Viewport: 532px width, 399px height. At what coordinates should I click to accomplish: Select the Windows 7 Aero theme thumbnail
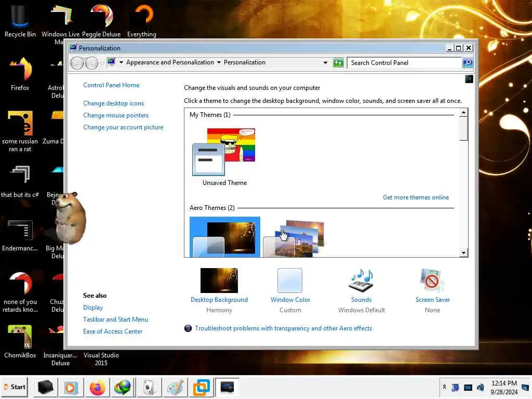295,238
